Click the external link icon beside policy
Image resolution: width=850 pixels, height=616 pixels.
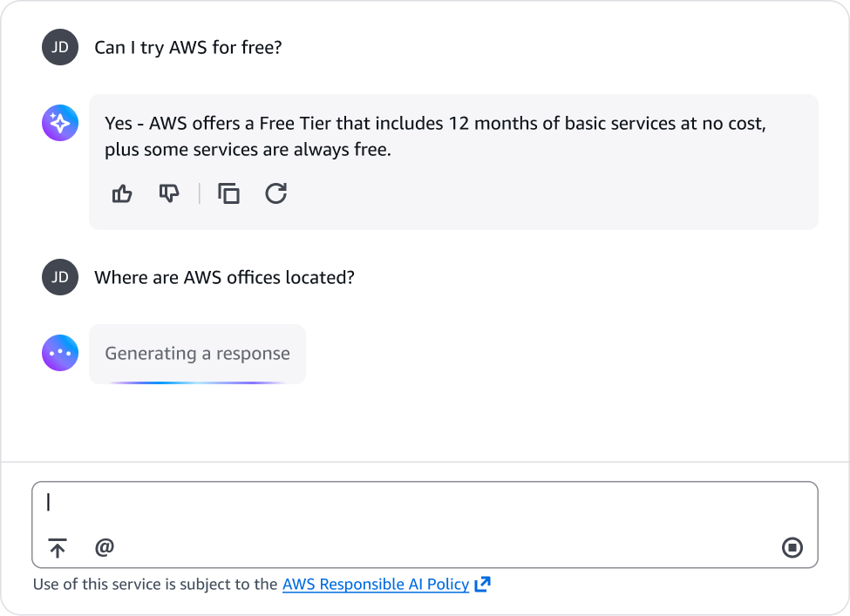[482, 585]
